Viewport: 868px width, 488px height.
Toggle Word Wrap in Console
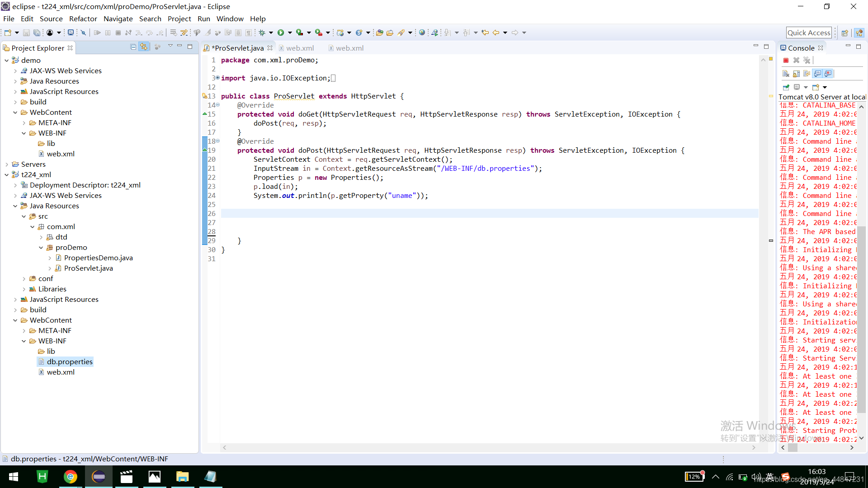tap(807, 74)
